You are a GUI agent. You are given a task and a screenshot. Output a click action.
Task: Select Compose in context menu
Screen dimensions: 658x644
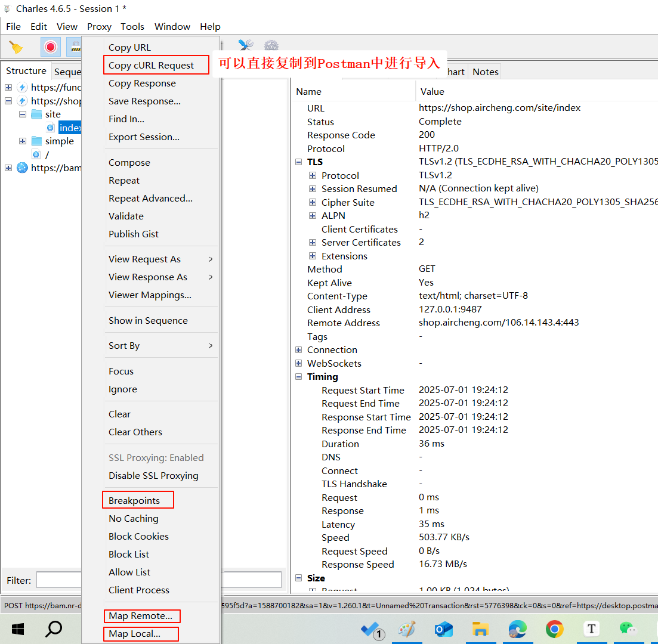tap(129, 163)
